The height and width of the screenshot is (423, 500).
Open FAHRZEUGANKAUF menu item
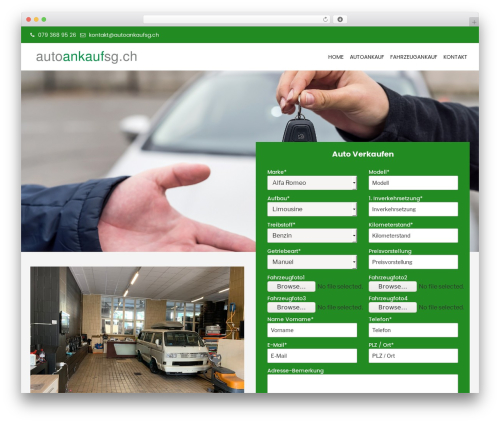[413, 57]
